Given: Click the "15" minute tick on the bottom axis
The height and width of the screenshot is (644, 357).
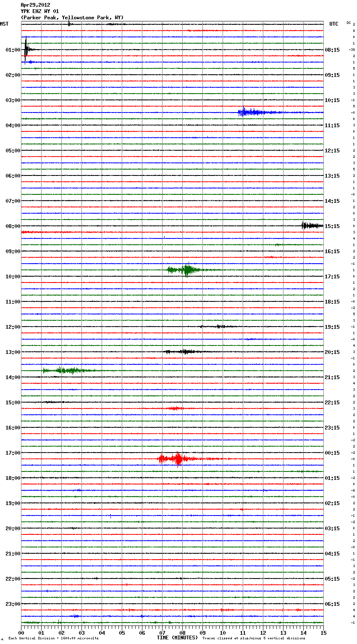Looking at the screenshot, I should [323, 633].
